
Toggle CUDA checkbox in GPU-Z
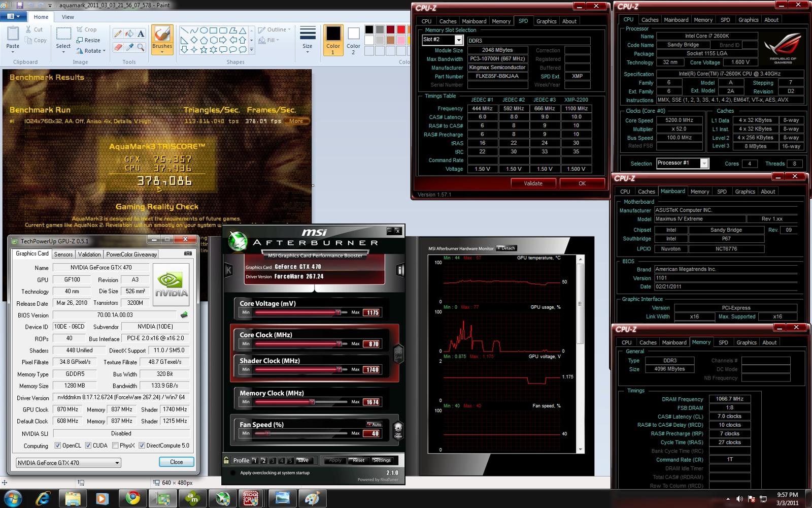pos(88,446)
